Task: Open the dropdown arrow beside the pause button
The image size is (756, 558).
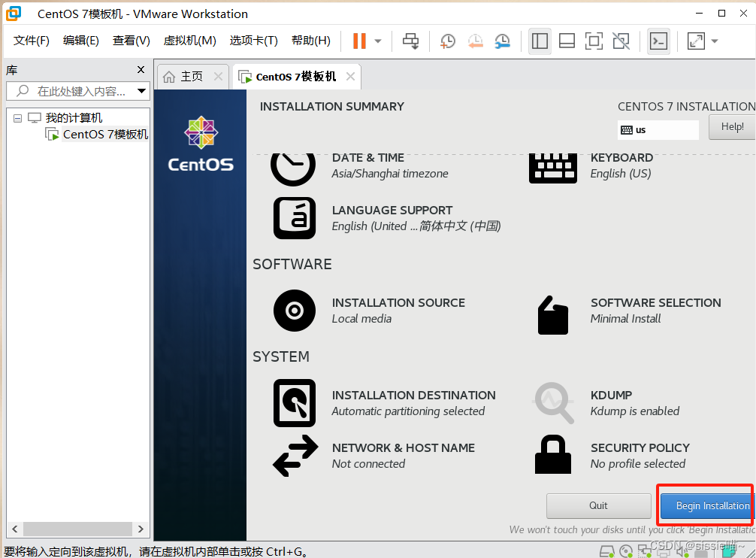Action: pos(378,41)
